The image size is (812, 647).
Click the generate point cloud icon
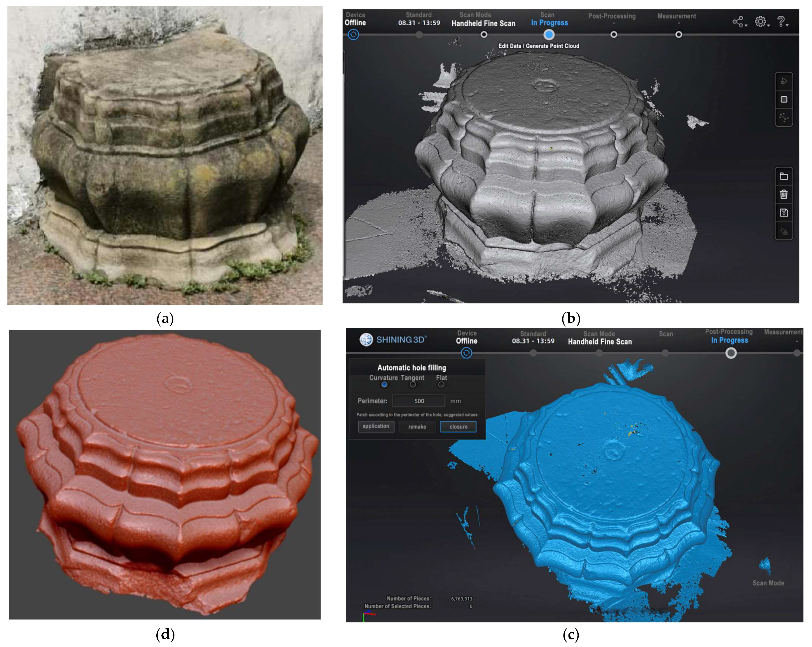click(x=784, y=117)
